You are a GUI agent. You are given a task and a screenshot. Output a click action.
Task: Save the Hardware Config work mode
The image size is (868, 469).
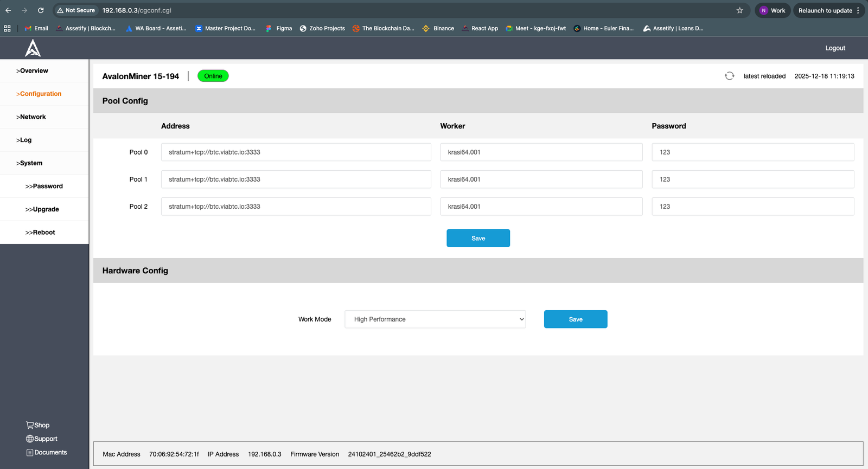576,319
